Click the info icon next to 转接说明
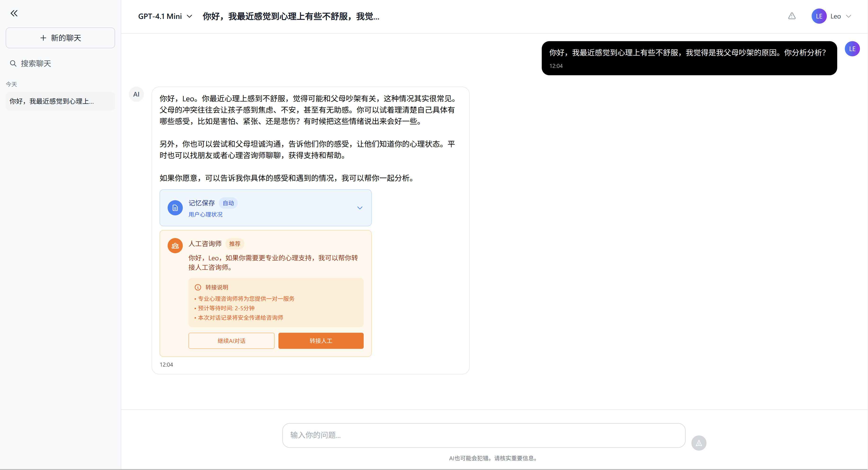 tap(197, 287)
